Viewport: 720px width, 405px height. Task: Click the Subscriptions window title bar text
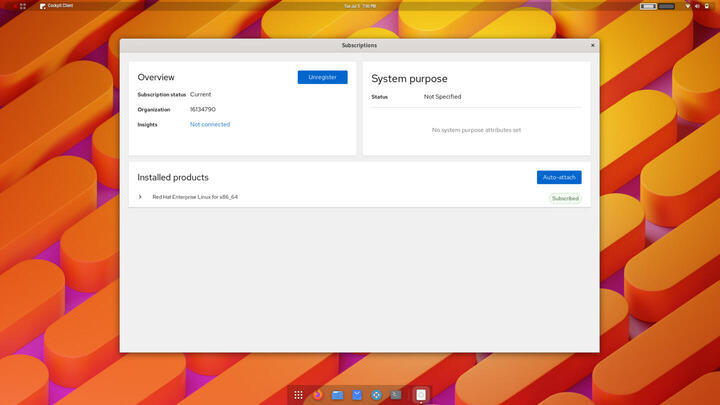[x=359, y=45]
